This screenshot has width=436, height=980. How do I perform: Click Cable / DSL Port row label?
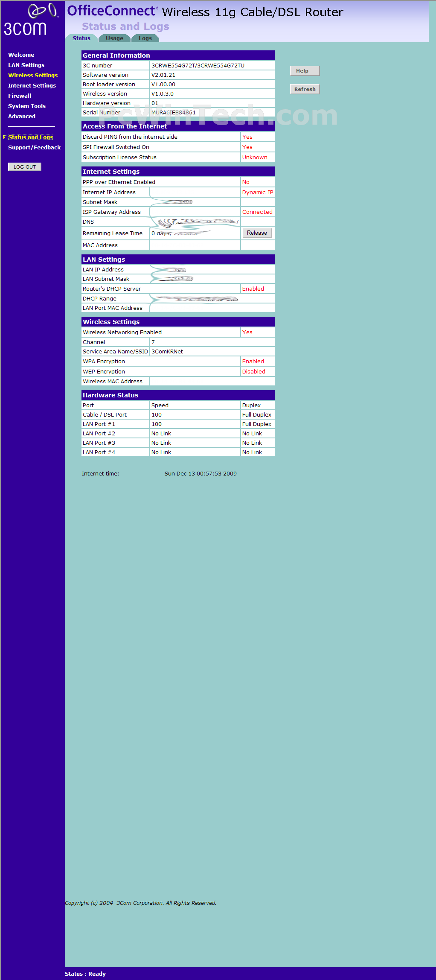[x=105, y=414]
